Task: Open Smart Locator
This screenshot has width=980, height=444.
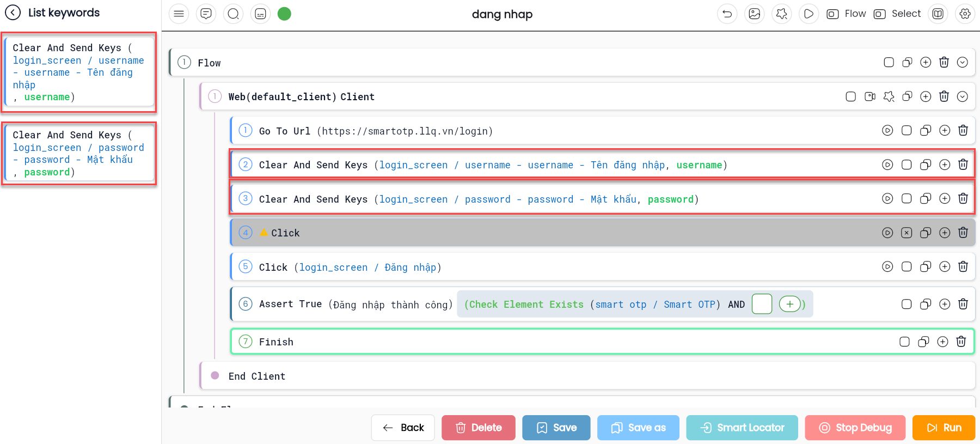Action: tap(742, 428)
